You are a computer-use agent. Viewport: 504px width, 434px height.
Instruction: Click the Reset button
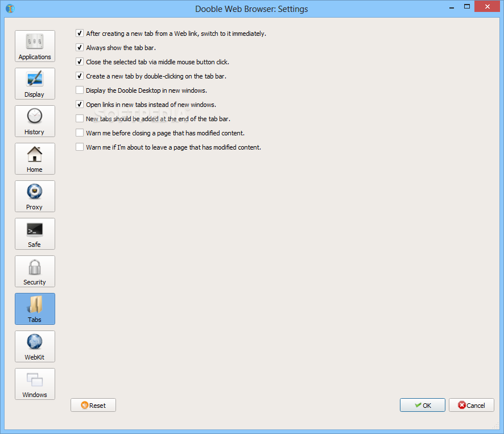(93, 406)
